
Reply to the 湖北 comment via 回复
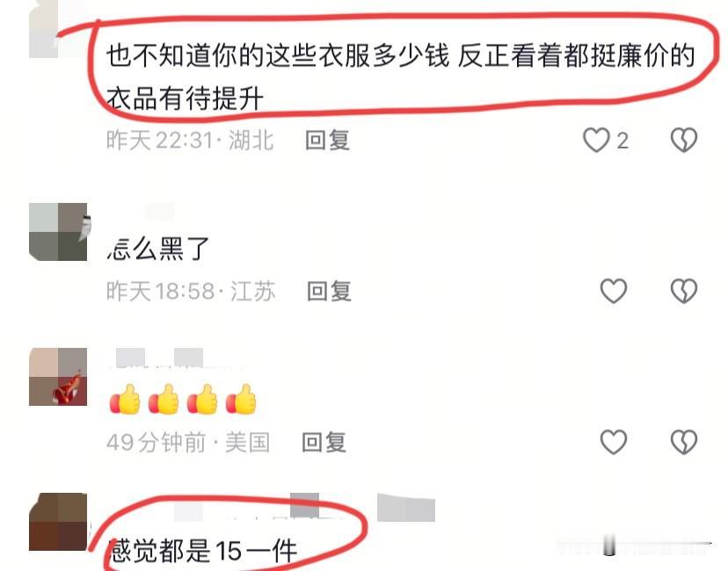pyautogui.click(x=327, y=140)
